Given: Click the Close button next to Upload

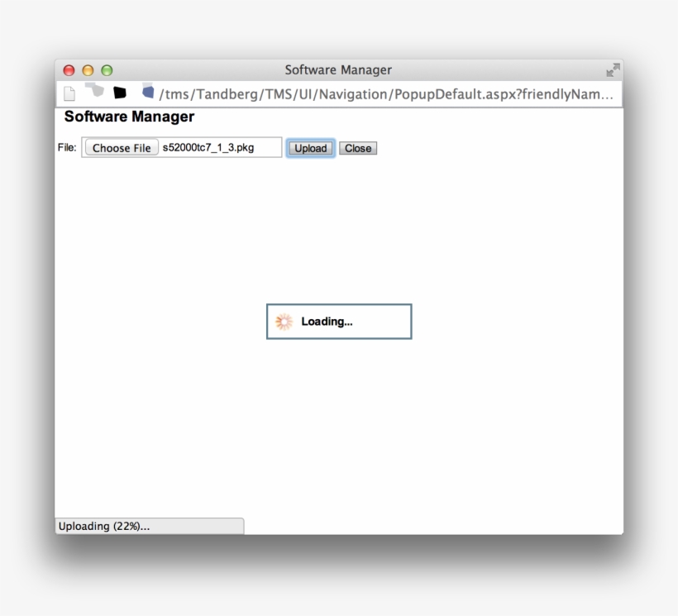Looking at the screenshot, I should coord(357,148).
